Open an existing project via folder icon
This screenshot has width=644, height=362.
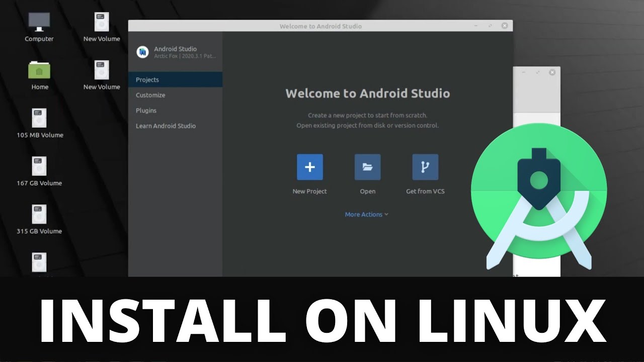tap(367, 167)
